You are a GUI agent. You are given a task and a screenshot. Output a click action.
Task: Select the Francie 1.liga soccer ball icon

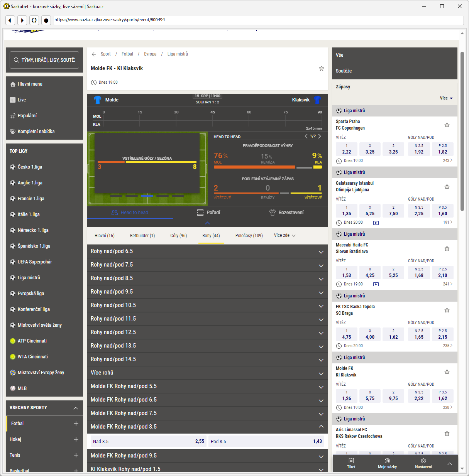[x=13, y=199]
